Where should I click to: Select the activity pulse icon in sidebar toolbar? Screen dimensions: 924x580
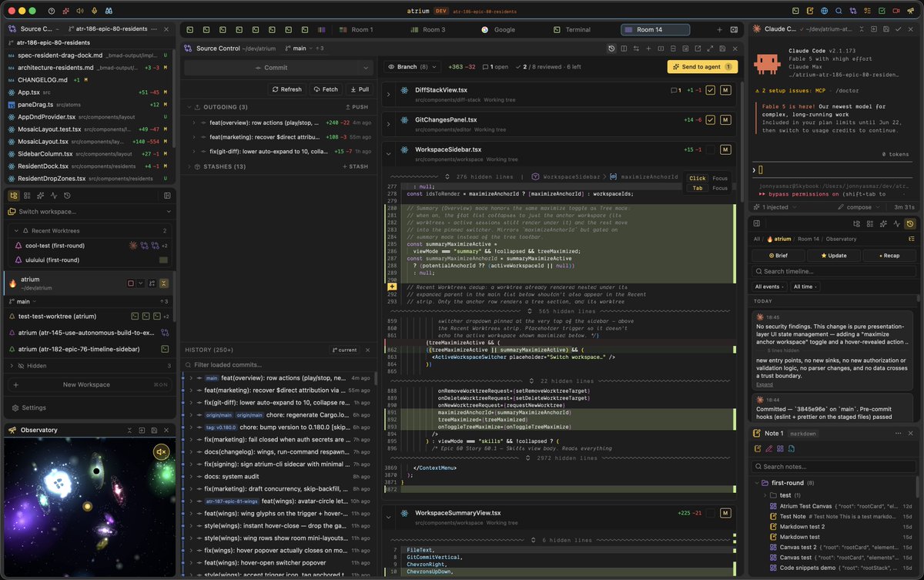click(54, 196)
